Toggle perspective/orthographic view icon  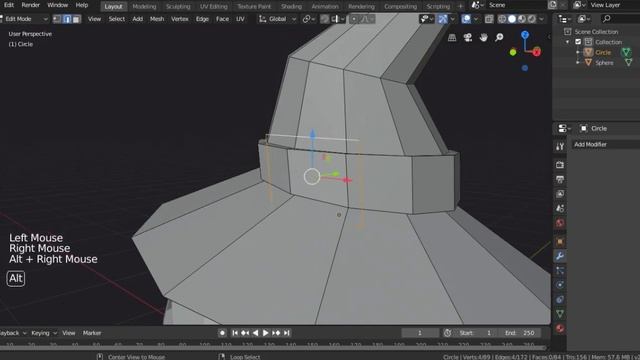click(452, 38)
